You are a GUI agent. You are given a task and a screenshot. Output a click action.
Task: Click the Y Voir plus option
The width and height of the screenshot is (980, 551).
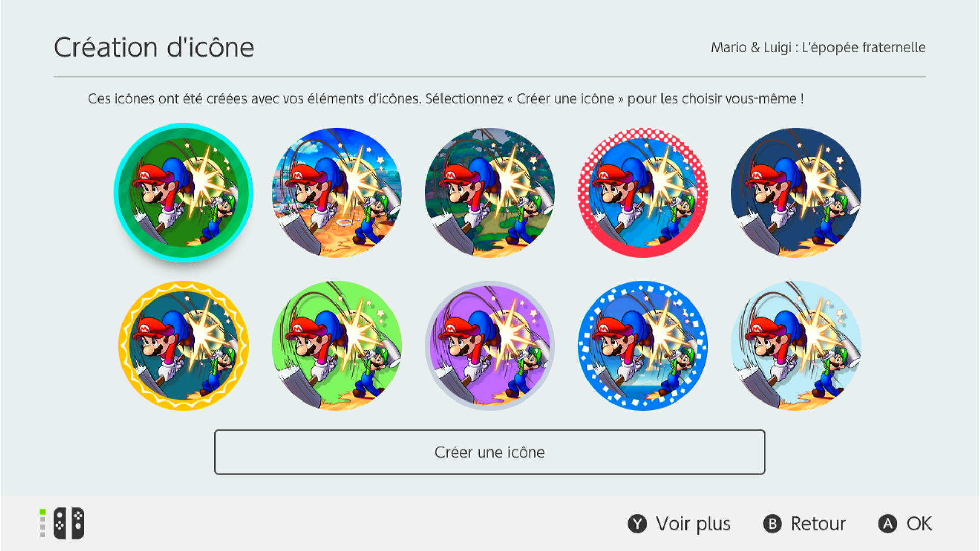click(x=679, y=524)
